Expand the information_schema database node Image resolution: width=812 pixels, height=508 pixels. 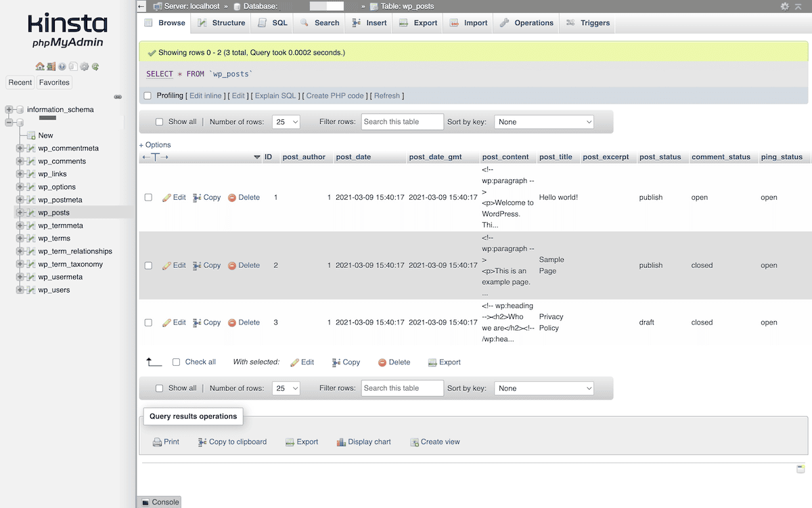click(9, 110)
